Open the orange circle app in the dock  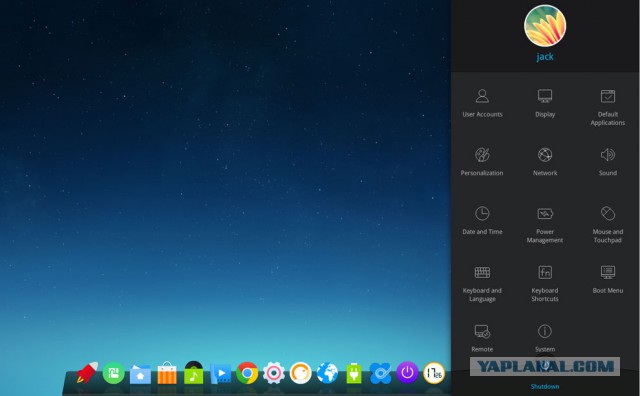300,373
